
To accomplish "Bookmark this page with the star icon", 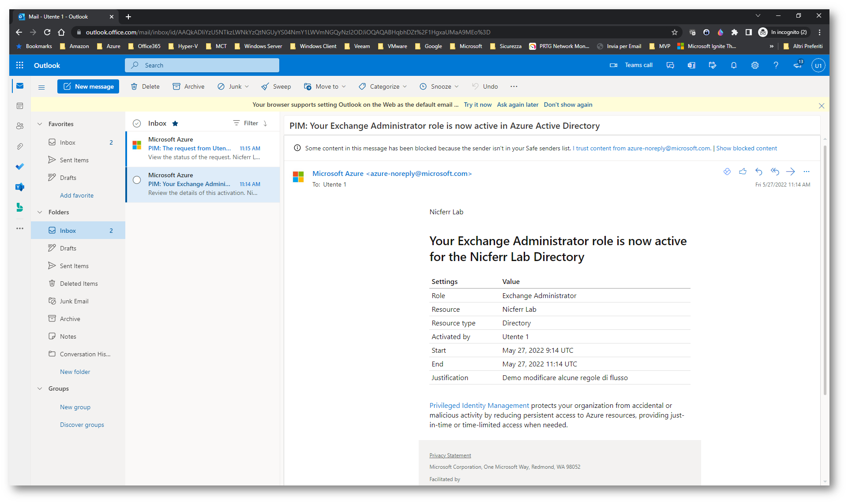I will pos(674,32).
